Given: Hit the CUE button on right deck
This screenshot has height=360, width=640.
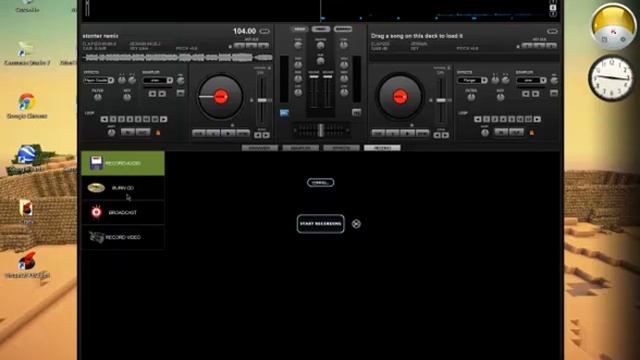Looking at the screenshot, I should 378,133.
